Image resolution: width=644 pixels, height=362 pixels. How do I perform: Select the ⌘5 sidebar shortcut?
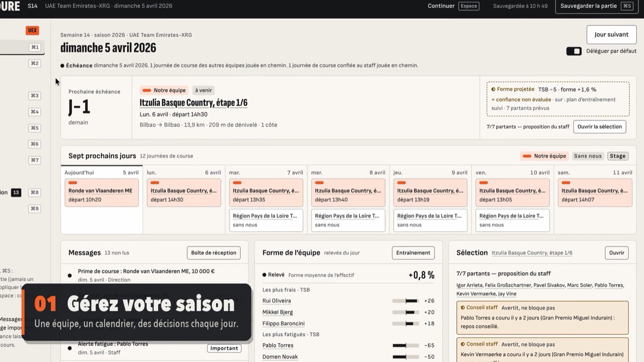pyautogui.click(x=34, y=128)
